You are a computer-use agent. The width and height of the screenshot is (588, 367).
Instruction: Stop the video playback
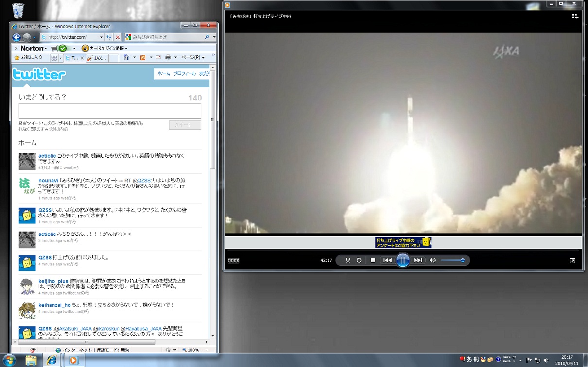[x=373, y=260]
